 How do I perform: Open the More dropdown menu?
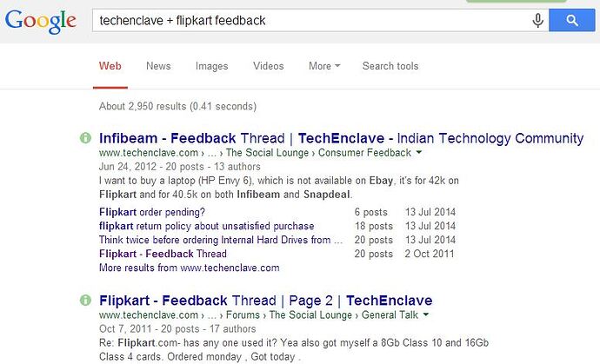(x=324, y=66)
